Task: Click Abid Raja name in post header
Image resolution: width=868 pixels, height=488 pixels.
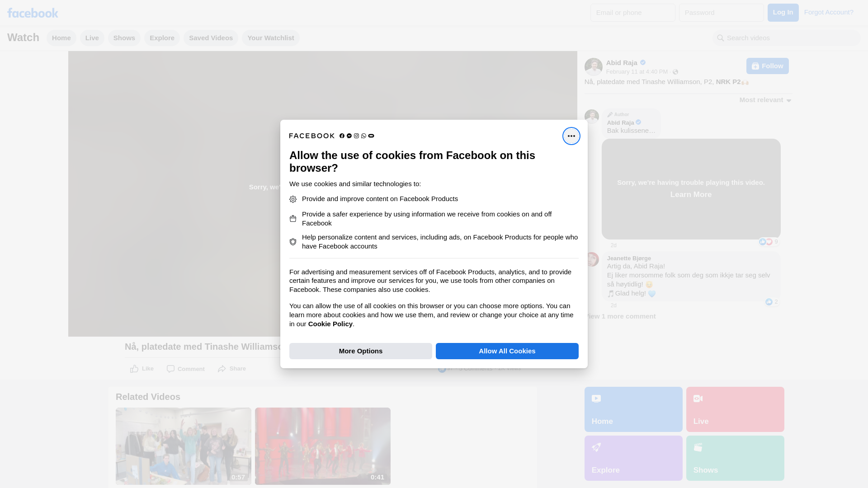Action: click(x=622, y=63)
